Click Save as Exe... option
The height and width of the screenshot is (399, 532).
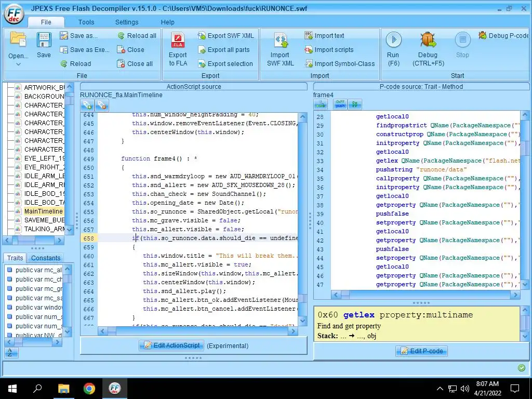pyautogui.click(x=85, y=49)
